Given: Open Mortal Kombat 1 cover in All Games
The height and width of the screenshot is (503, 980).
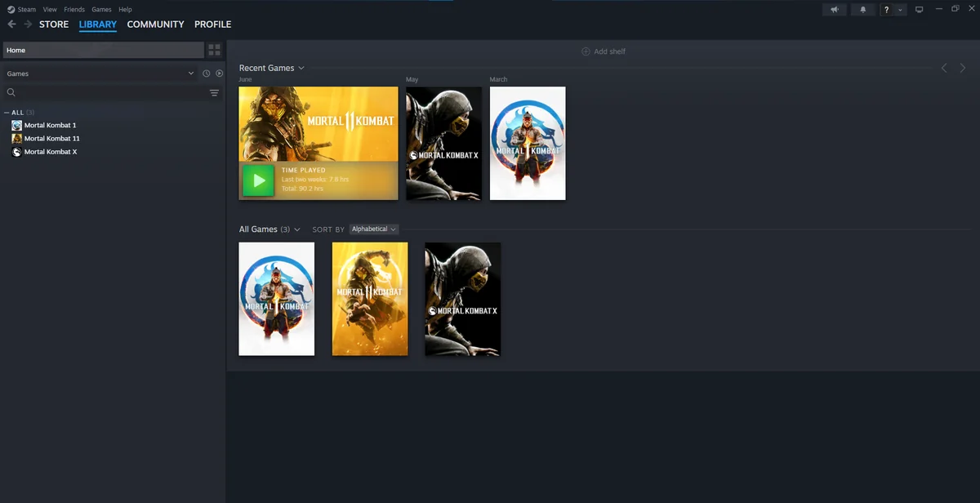Looking at the screenshot, I should [x=277, y=299].
